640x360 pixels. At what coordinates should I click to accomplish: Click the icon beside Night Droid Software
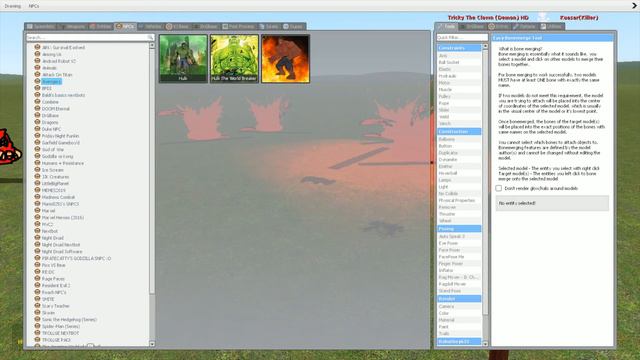(x=38, y=251)
